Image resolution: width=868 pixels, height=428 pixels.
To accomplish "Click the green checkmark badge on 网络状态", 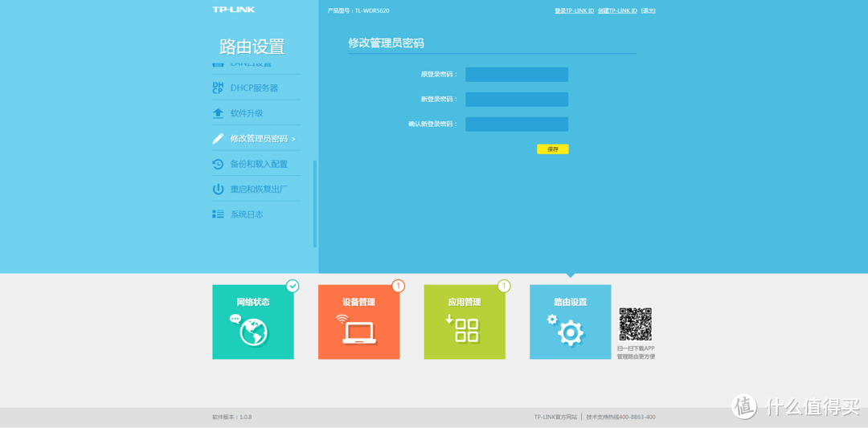I will tap(293, 286).
